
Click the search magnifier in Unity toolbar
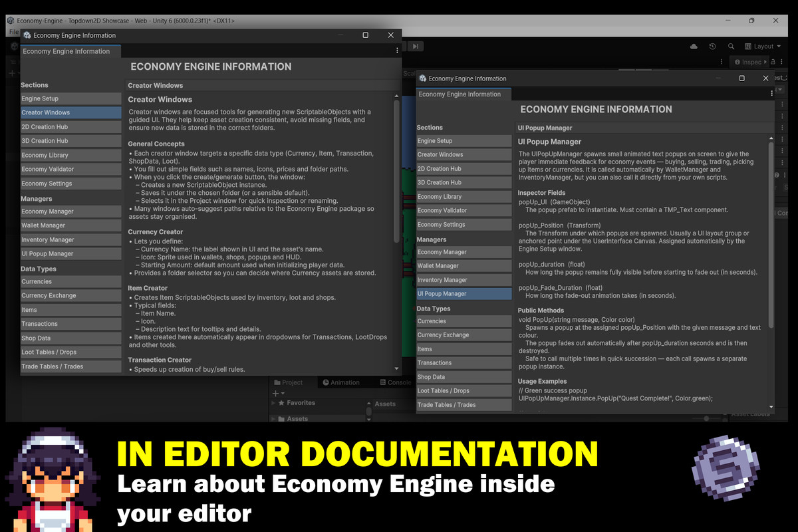[x=731, y=47]
